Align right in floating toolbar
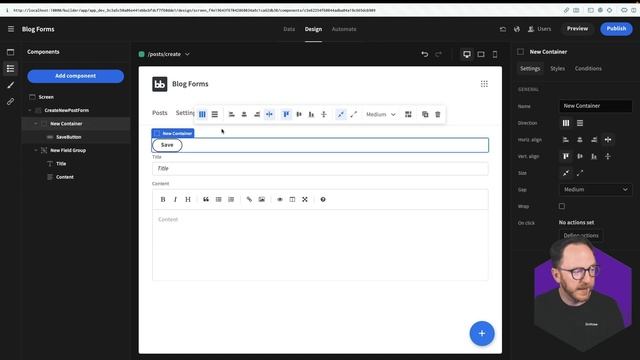This screenshot has height=360, width=640. [x=257, y=114]
